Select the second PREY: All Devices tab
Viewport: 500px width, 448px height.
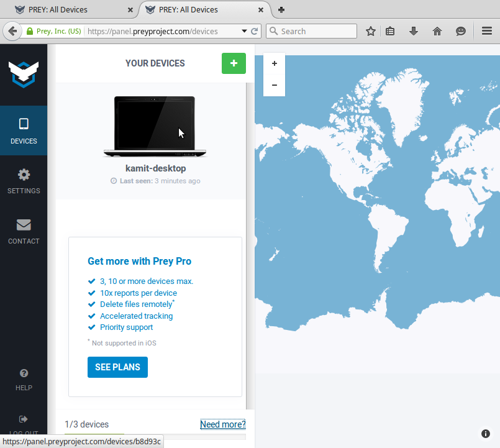204,9
